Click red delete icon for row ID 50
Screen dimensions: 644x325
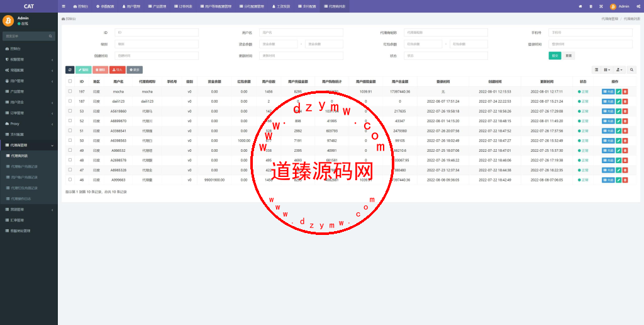click(625, 140)
